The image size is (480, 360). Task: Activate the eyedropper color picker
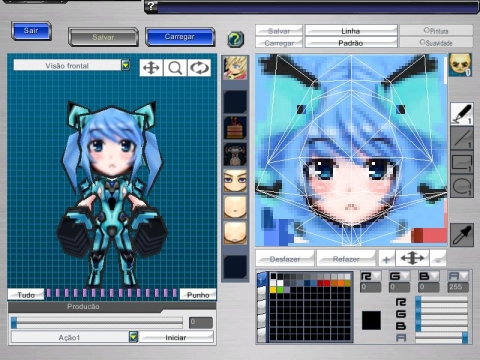coord(462,235)
